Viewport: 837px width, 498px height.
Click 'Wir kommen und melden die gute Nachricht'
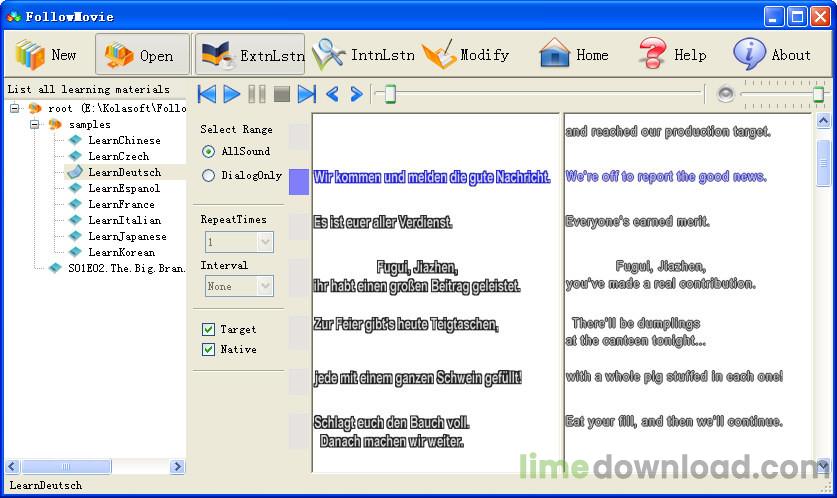pos(432,177)
